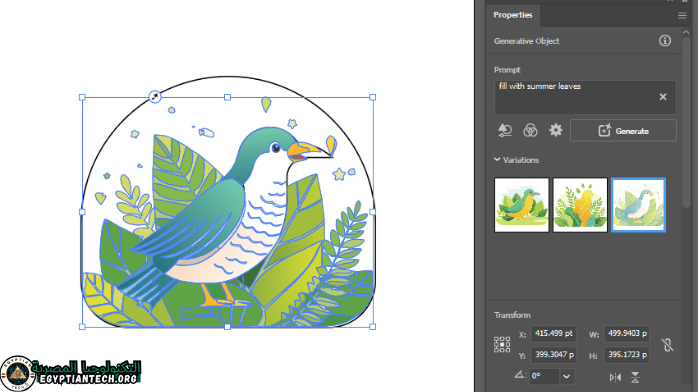The height and width of the screenshot is (392, 698).
Task: Open the Properties panel menu icon
Action: [682, 16]
